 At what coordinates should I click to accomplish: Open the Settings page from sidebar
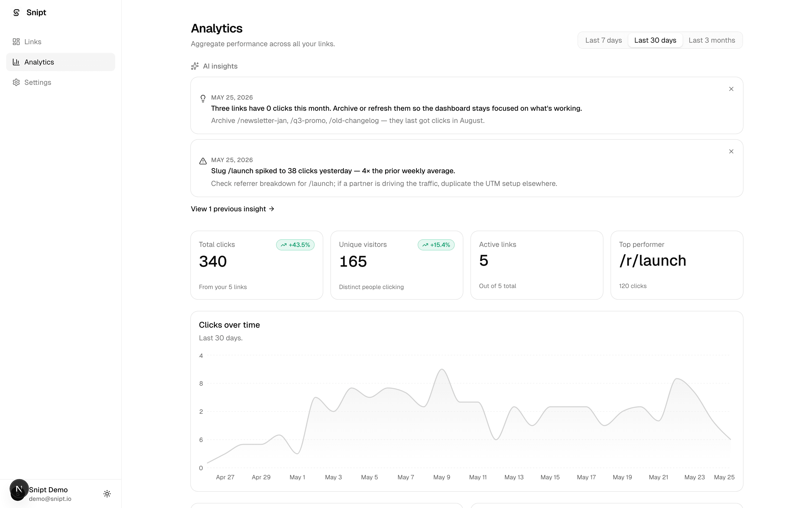[x=60, y=82]
